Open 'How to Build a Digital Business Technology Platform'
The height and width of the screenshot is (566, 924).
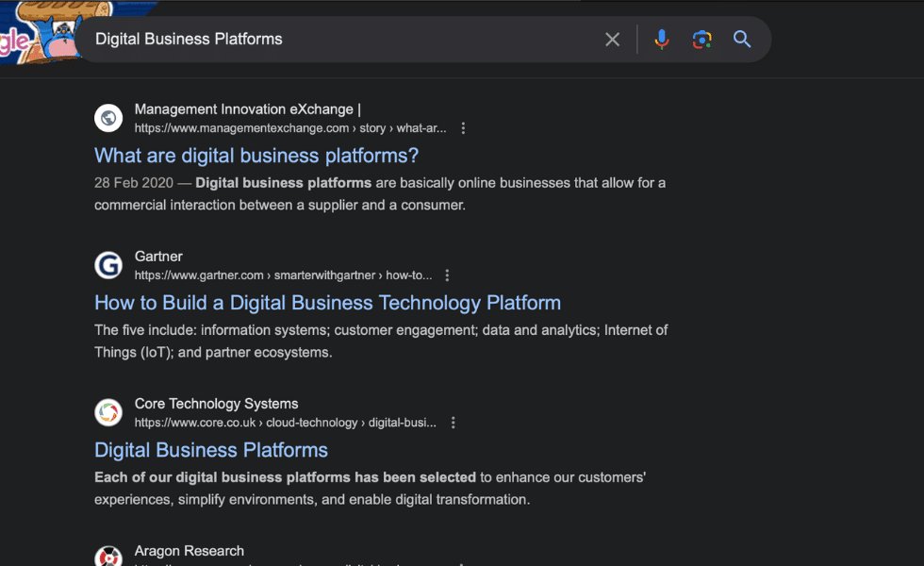(x=328, y=303)
